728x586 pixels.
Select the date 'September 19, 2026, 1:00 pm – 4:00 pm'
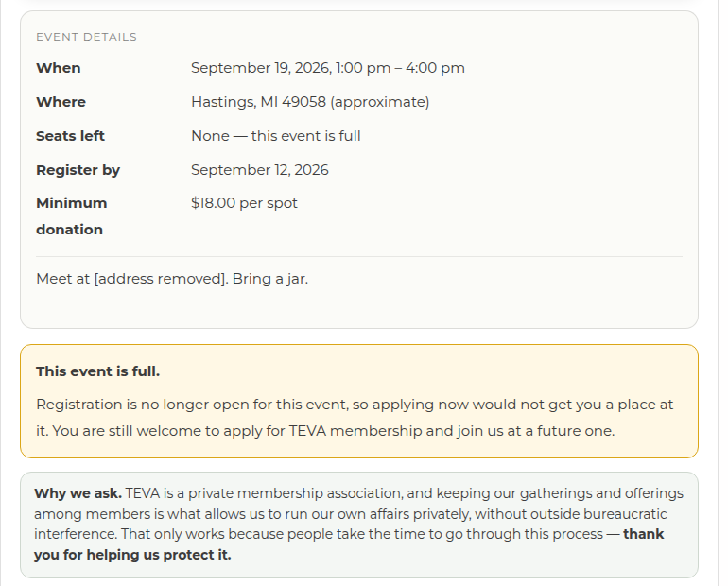pos(328,68)
